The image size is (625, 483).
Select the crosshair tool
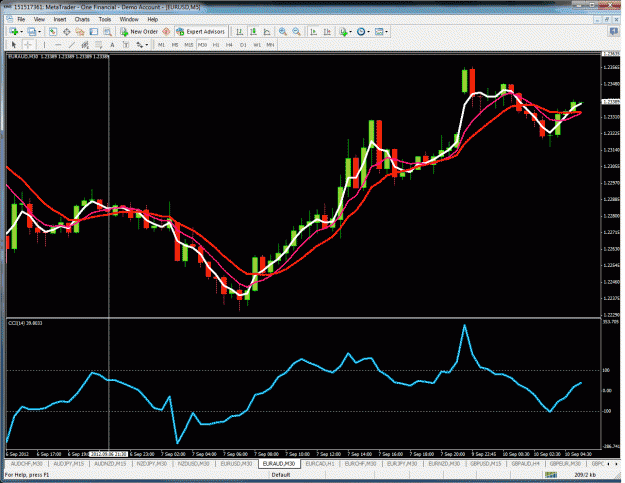28,45
